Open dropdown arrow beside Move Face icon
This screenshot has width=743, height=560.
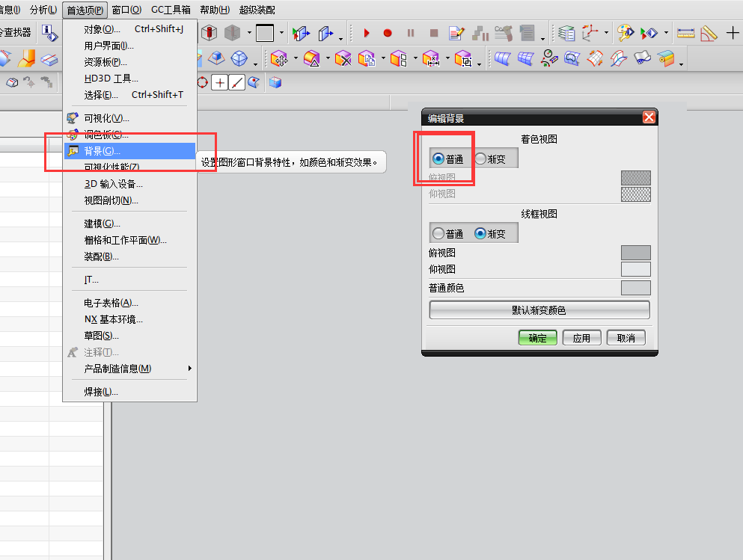click(296, 59)
